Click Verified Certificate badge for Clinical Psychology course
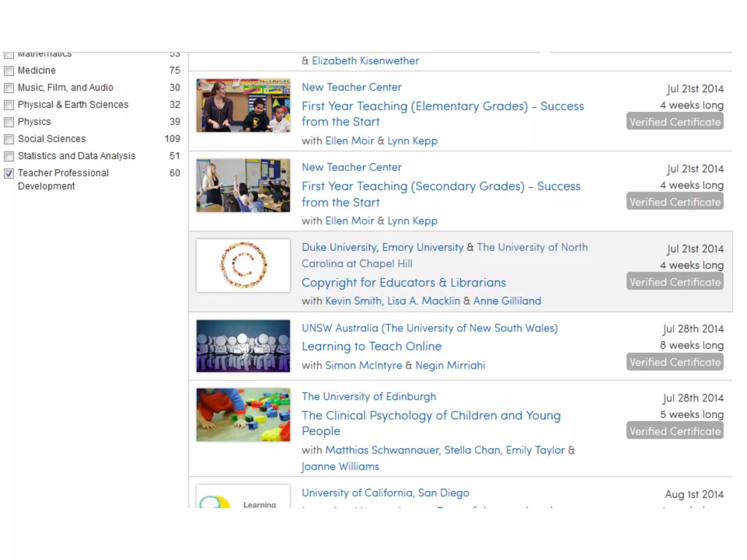Image resolution: width=747 pixels, height=560 pixels. click(x=675, y=431)
